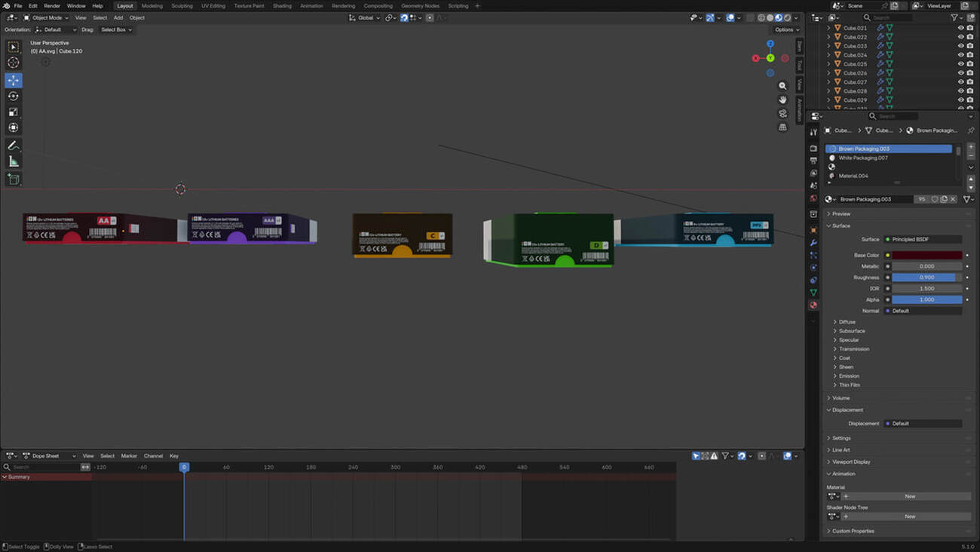This screenshot has width=980, height=552.
Task: Switch to the Shading workspace tab
Action: click(x=282, y=6)
